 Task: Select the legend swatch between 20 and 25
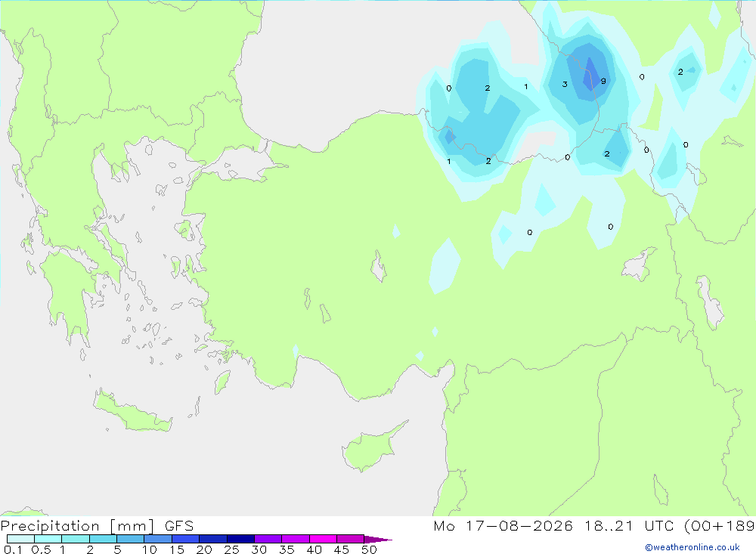213,539
